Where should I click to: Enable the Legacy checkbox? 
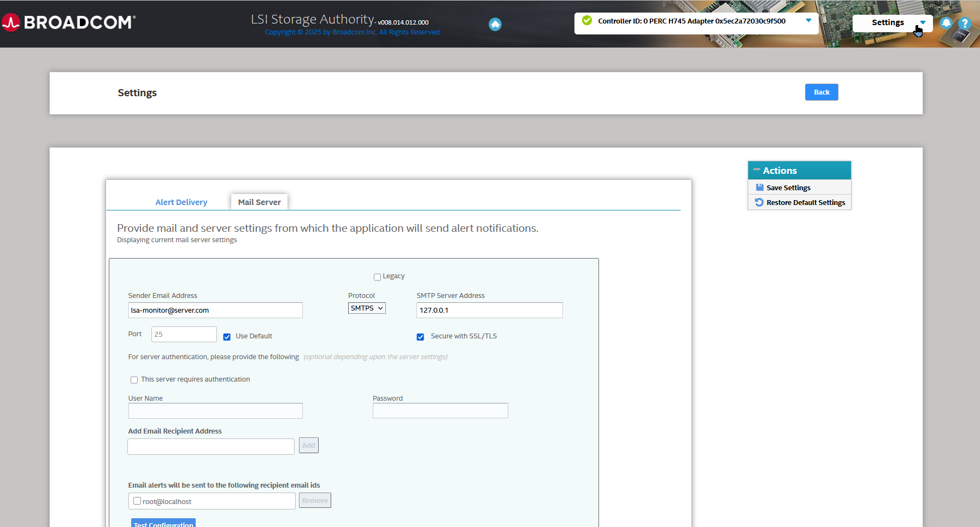pyautogui.click(x=377, y=277)
